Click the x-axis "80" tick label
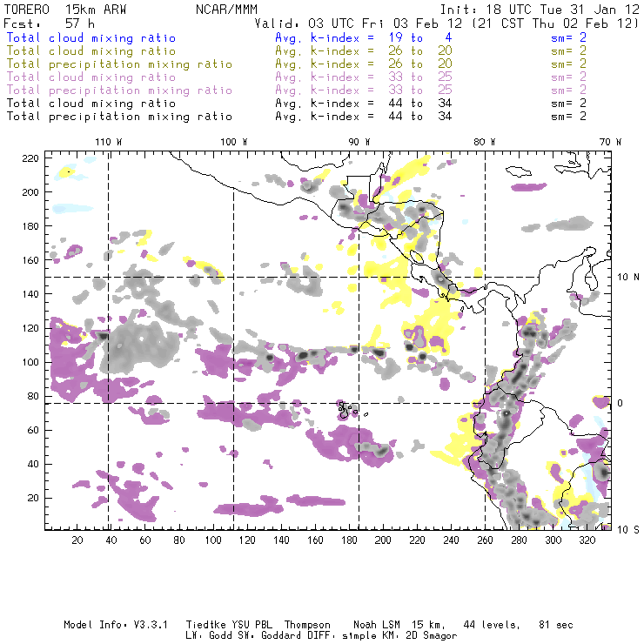Image resolution: width=644 pixels, height=644 pixels. click(x=179, y=540)
